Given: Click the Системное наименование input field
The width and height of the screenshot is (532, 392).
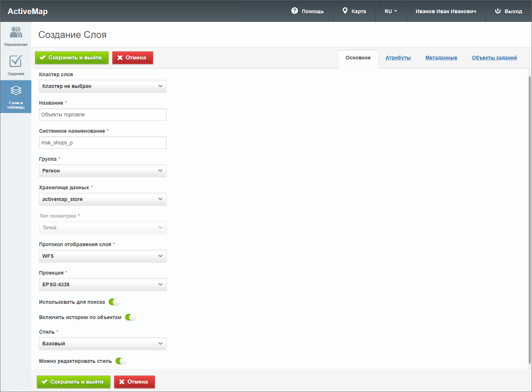Looking at the screenshot, I should 102,143.
